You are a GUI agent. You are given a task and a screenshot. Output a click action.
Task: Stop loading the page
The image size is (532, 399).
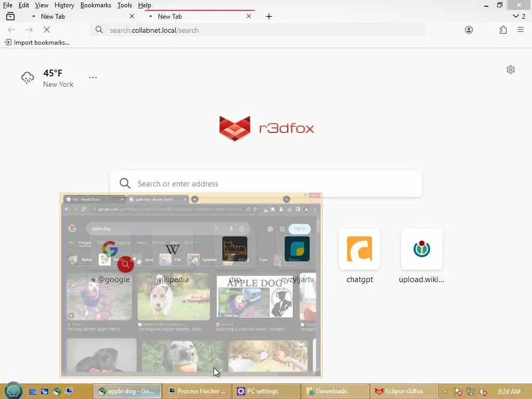[x=47, y=30]
